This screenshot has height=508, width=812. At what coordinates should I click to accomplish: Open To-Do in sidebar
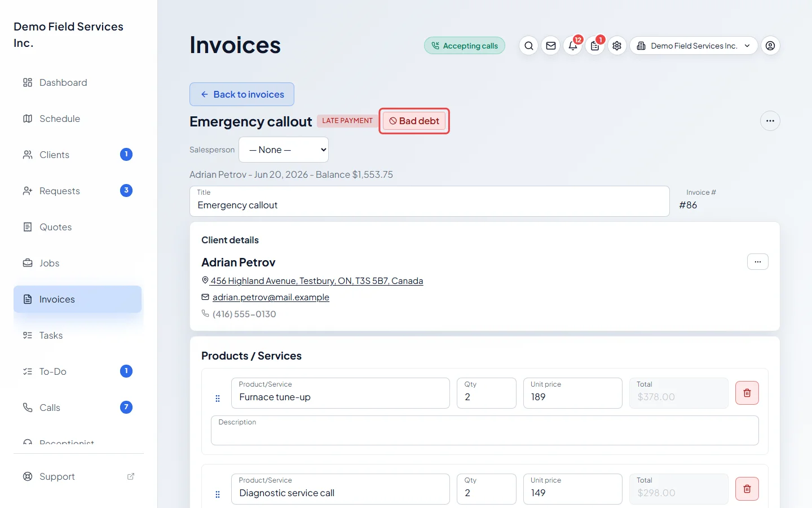pos(78,371)
